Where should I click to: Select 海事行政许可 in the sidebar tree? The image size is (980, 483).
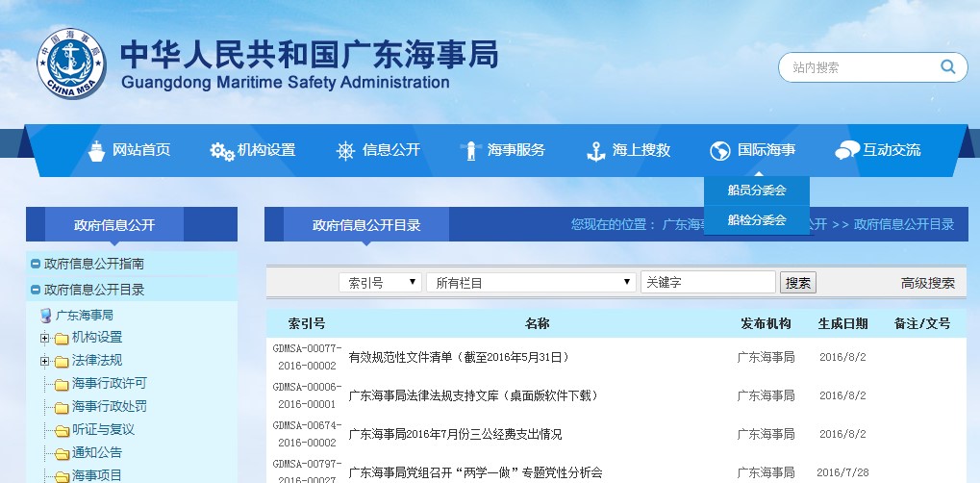[110, 383]
